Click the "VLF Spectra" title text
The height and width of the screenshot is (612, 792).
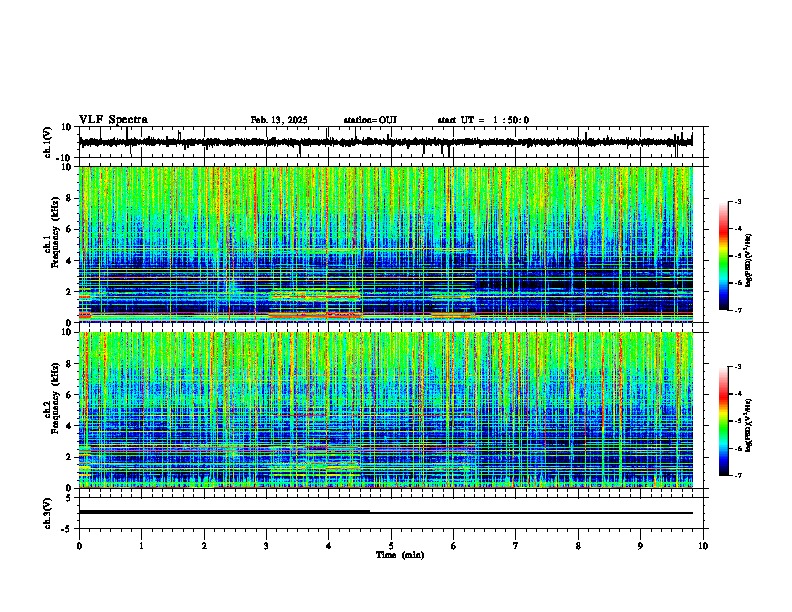coord(113,120)
